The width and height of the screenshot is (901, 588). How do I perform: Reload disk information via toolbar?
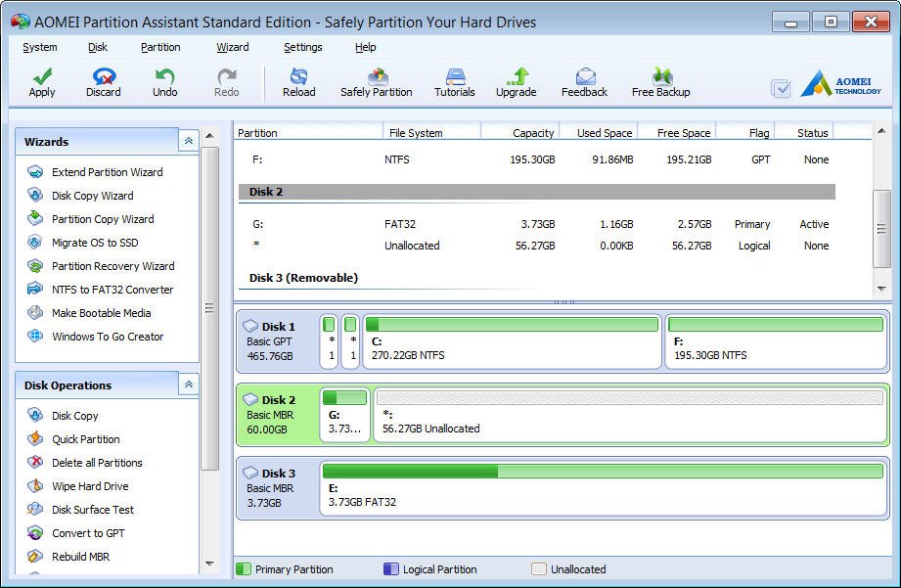pyautogui.click(x=298, y=77)
